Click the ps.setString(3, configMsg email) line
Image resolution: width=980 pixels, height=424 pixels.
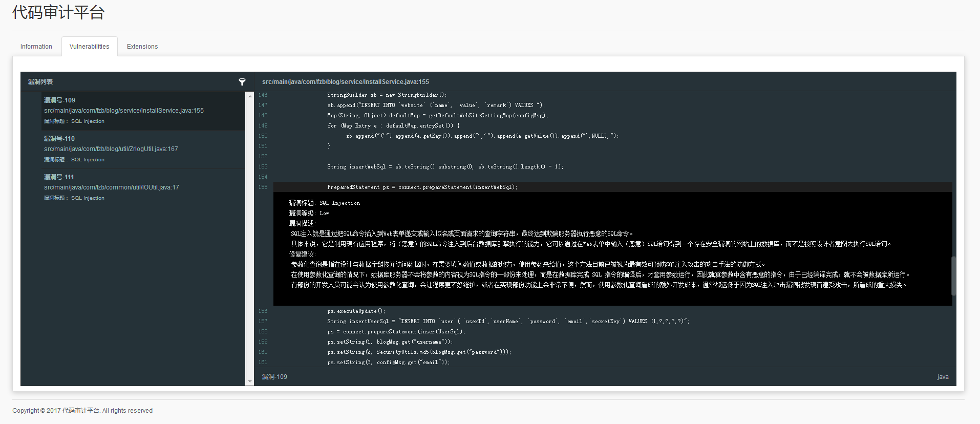point(389,363)
